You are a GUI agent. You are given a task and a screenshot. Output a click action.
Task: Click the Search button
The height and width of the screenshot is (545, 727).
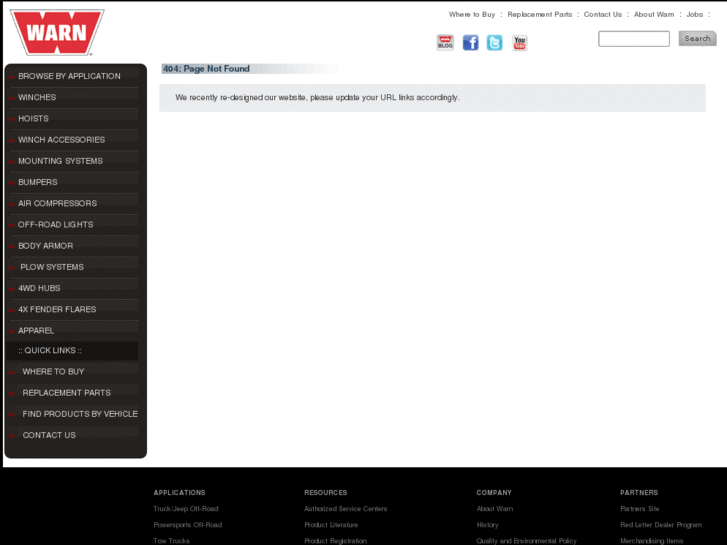697,38
